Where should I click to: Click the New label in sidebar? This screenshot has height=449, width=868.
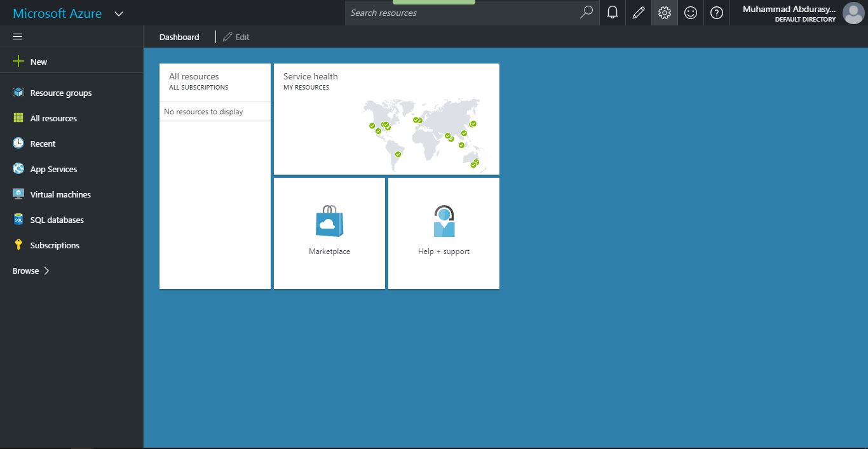click(39, 62)
